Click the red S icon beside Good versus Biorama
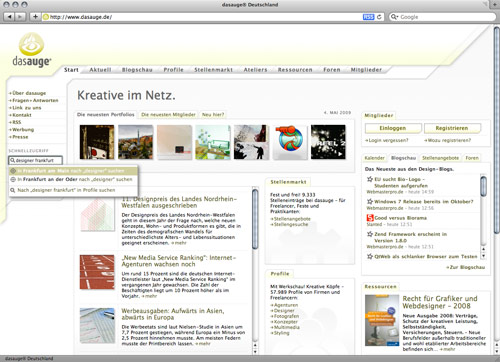The width and height of the screenshot is (500, 362). point(370,218)
